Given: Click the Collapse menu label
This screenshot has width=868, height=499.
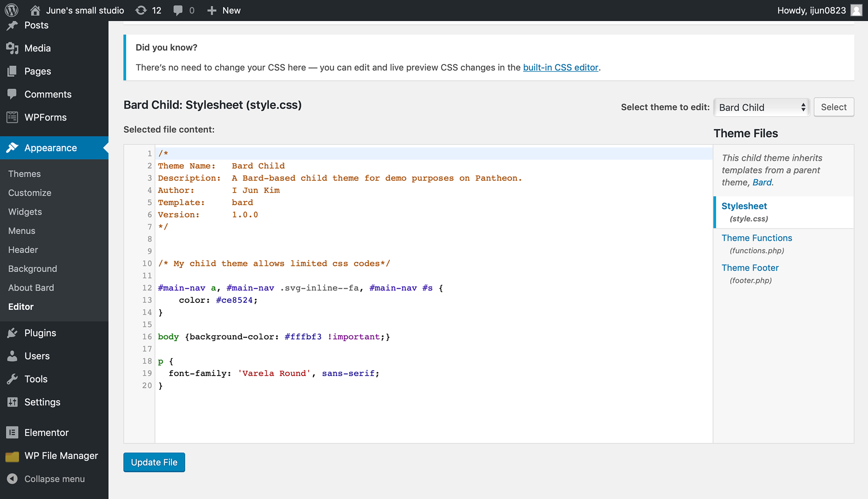Looking at the screenshot, I should pos(54,479).
